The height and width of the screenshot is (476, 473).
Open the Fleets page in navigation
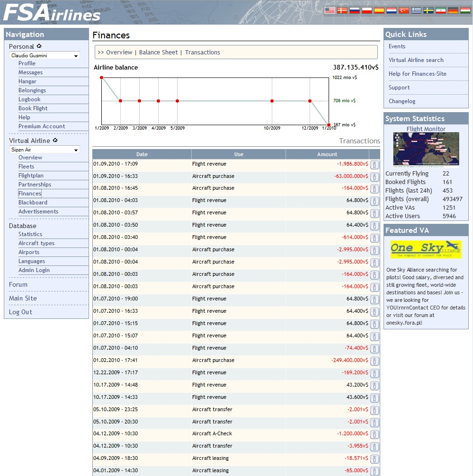(x=26, y=167)
